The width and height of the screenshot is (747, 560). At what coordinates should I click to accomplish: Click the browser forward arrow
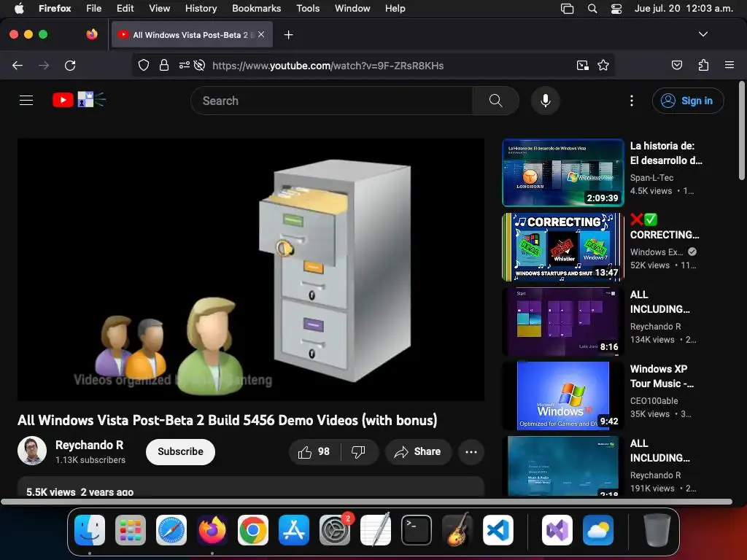pos(44,65)
